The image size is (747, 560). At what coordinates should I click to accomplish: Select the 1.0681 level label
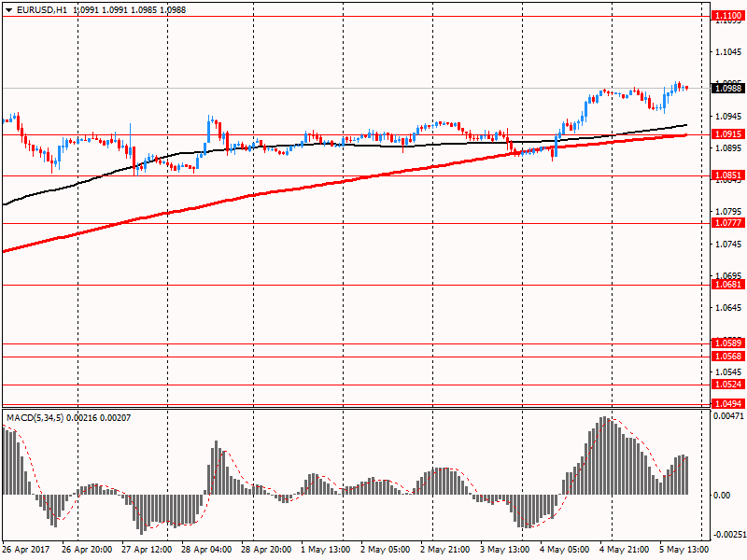pyautogui.click(x=728, y=285)
